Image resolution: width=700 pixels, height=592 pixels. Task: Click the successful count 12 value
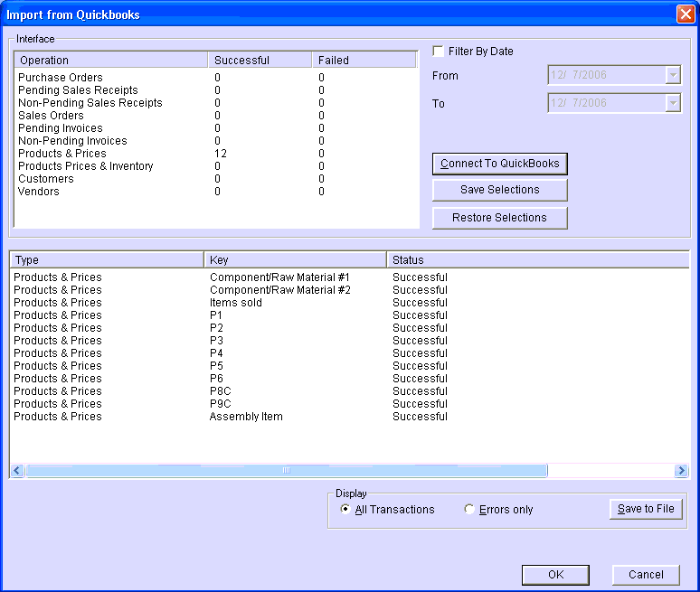point(221,154)
